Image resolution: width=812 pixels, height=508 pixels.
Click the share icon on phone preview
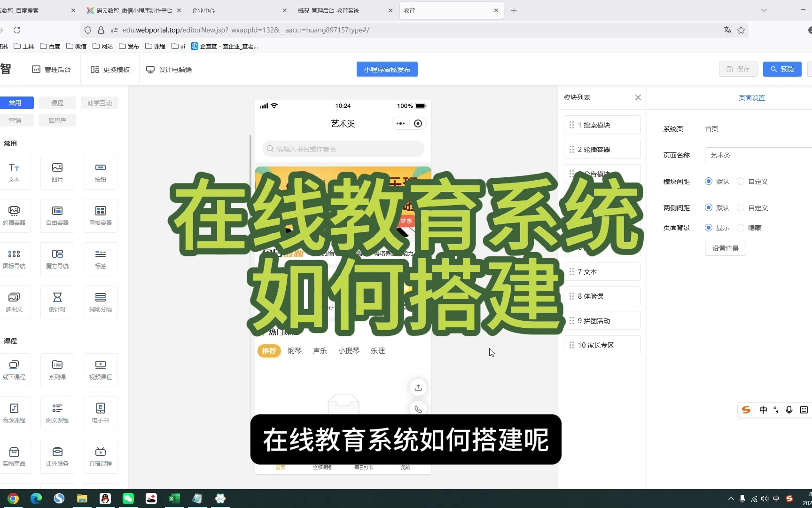(418, 388)
